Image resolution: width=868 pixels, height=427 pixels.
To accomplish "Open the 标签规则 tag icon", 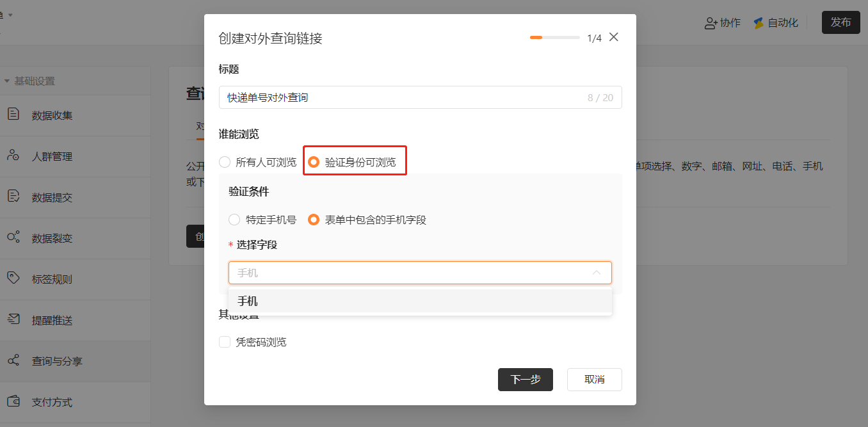I will (13, 278).
